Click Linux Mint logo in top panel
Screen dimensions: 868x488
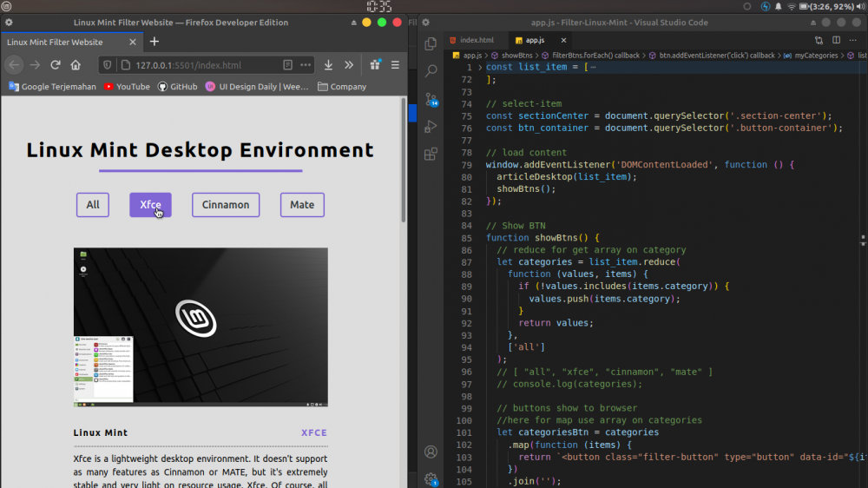(x=7, y=7)
